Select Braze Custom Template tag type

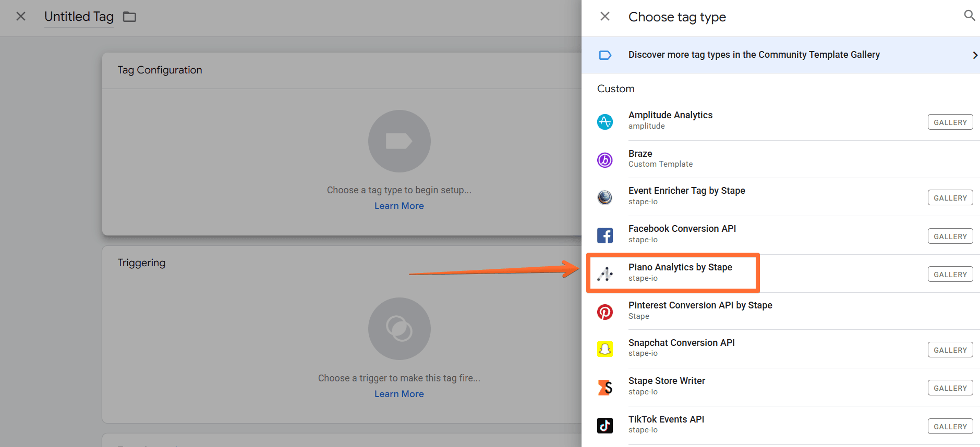781,159
